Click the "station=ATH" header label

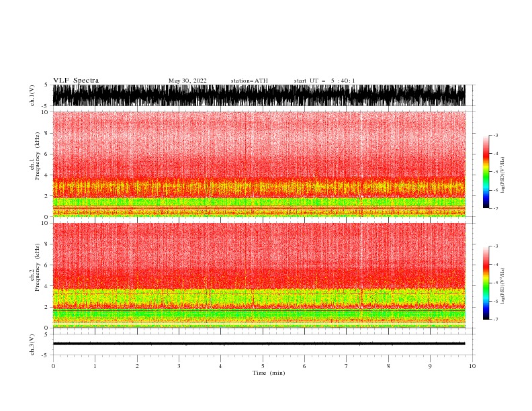(249, 81)
